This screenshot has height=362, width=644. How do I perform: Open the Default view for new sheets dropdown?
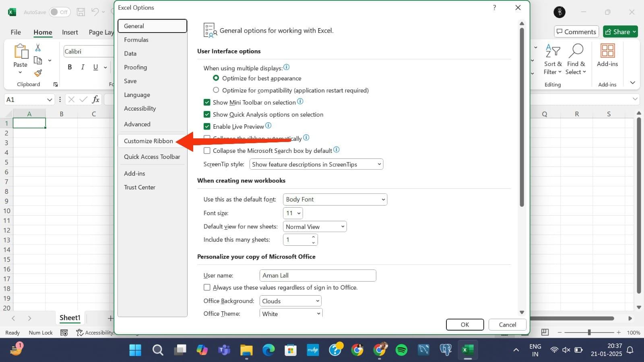(315, 226)
